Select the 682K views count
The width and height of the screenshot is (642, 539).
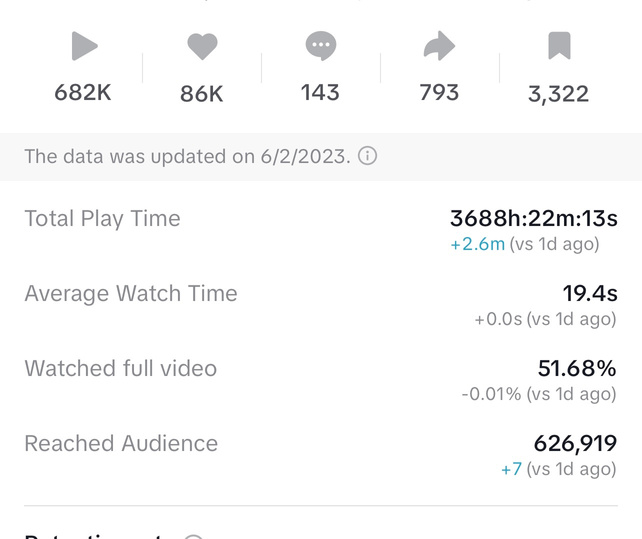(83, 93)
